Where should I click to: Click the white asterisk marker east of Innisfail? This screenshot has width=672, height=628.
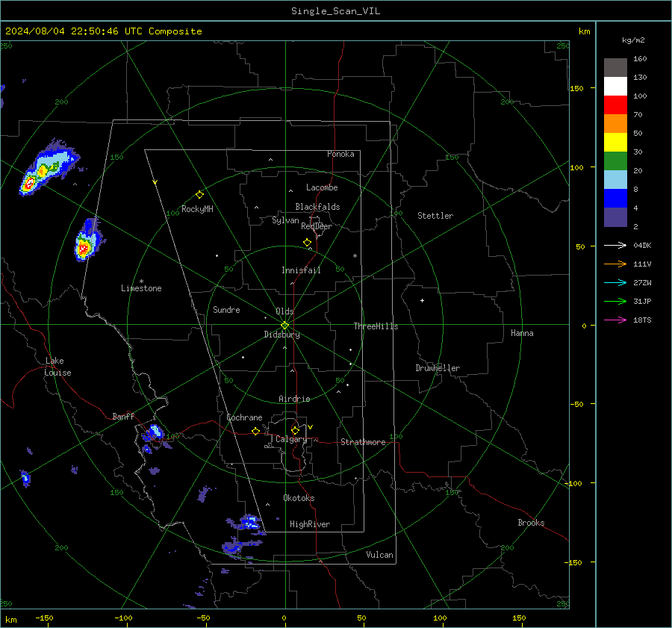[x=355, y=256]
